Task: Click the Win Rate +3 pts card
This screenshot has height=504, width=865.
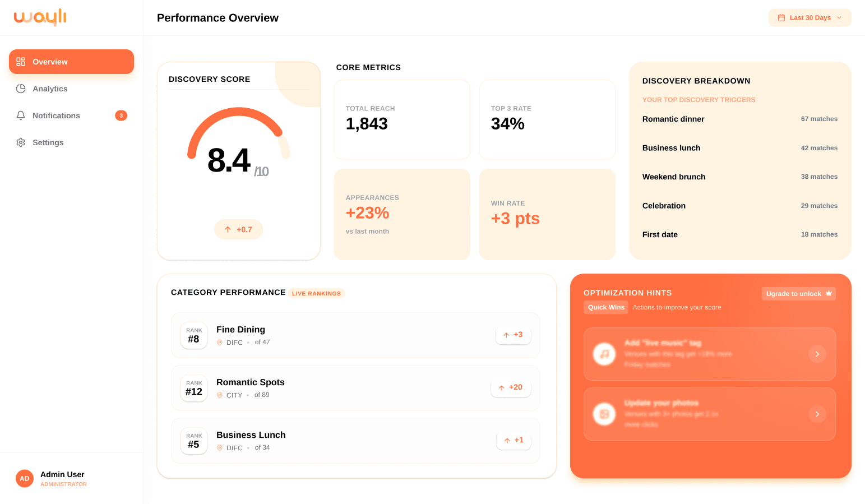Action: point(547,214)
